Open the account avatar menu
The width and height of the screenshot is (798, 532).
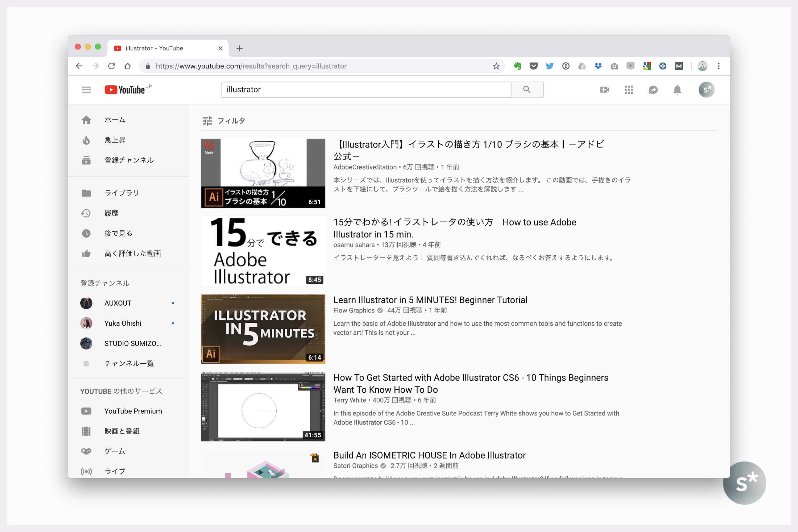coord(706,90)
